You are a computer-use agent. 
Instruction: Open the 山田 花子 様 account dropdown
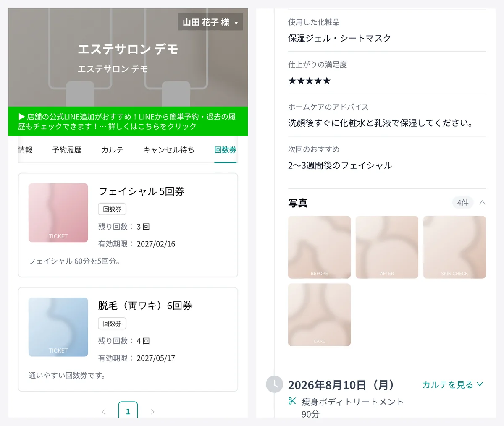pos(210,22)
